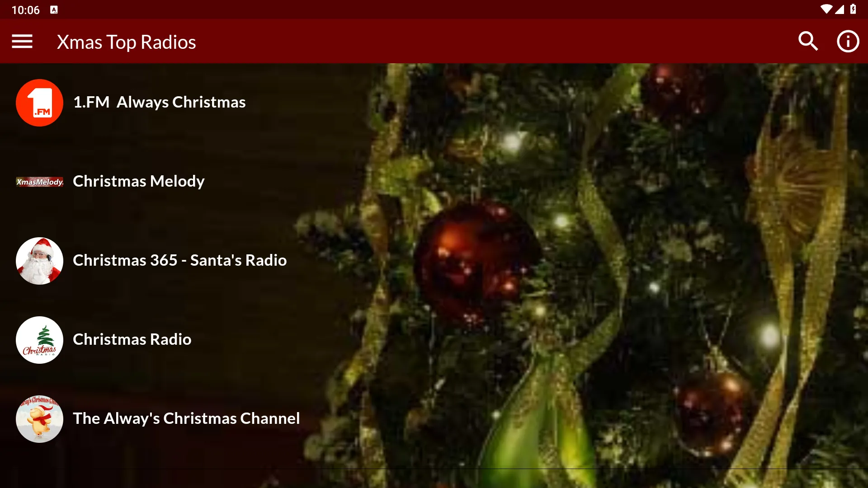Image resolution: width=868 pixels, height=488 pixels.
Task: Open the search icon in top bar
Action: [809, 42]
